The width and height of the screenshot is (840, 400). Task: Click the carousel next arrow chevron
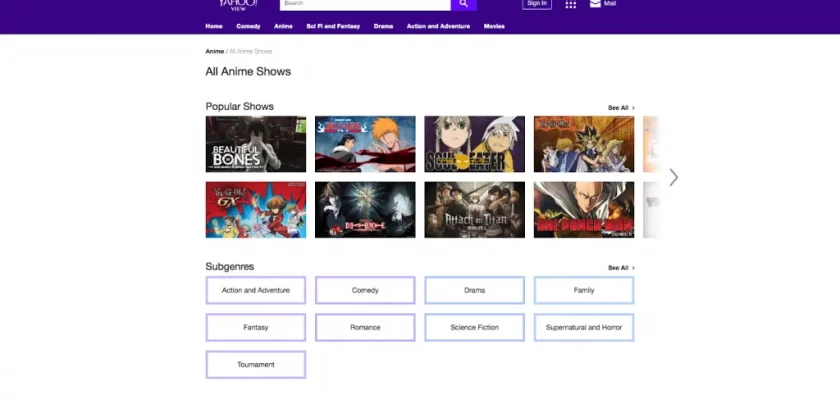tap(673, 177)
